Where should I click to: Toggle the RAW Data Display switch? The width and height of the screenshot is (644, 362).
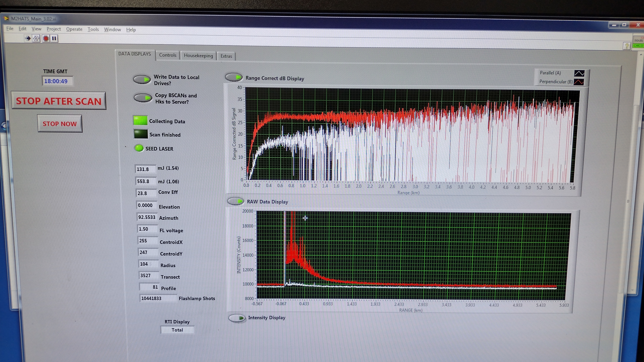click(236, 201)
